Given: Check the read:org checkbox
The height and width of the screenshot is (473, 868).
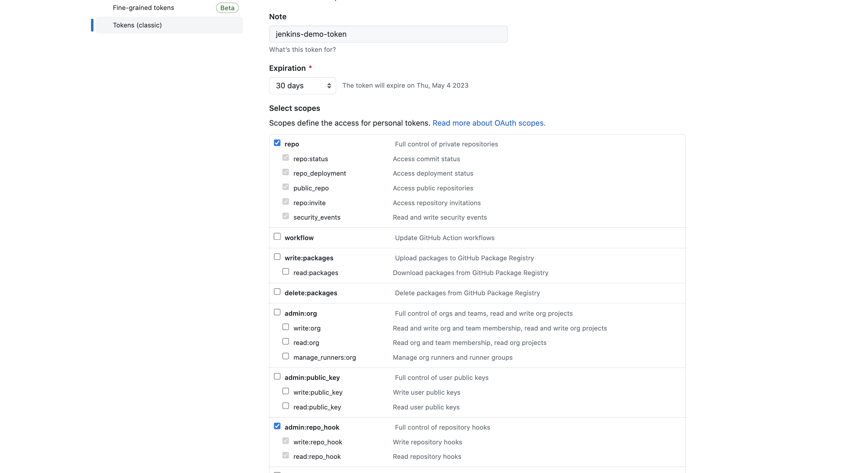Looking at the screenshot, I should (286, 342).
